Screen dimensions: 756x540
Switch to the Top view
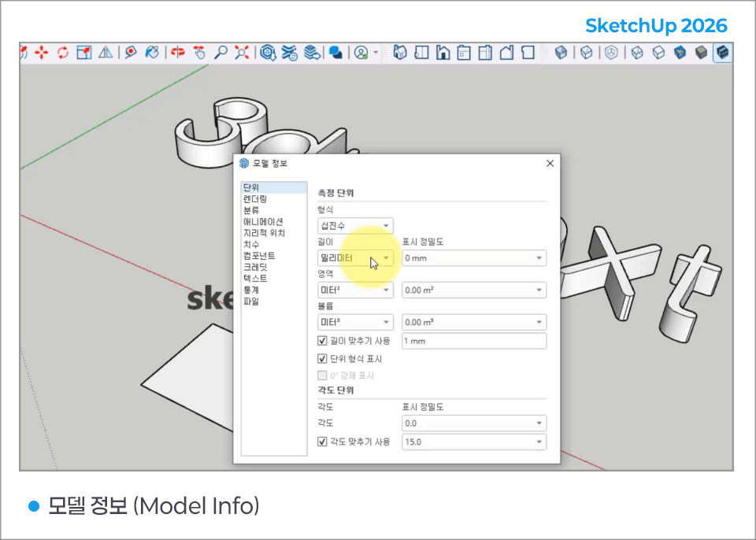[421, 52]
